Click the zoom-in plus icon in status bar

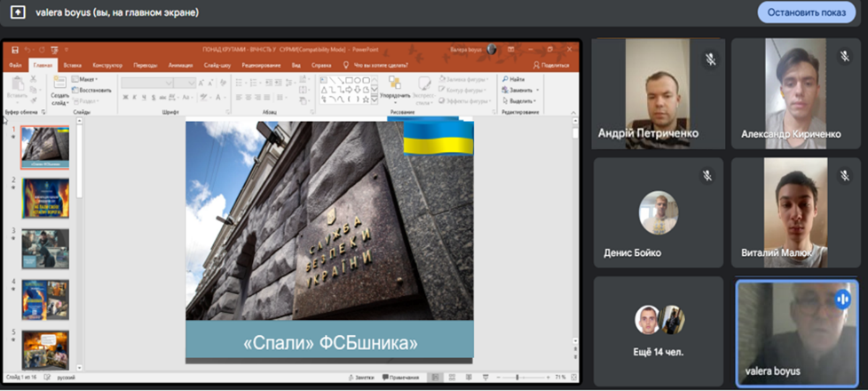point(547,377)
